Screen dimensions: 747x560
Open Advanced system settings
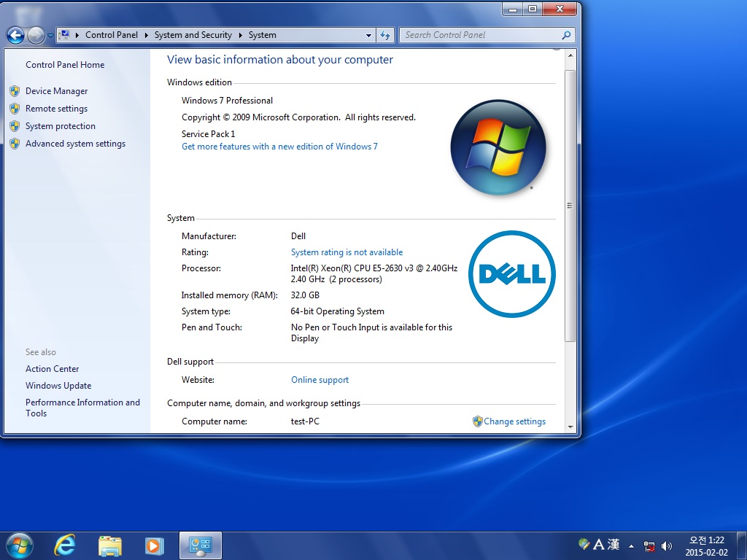[x=75, y=144]
